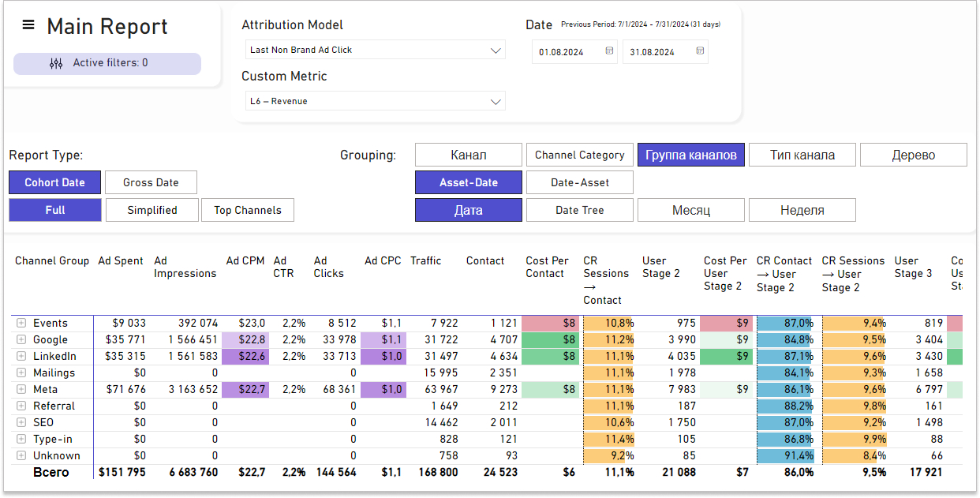Image resolution: width=980 pixels, height=498 pixels.
Task: Click the Top Channels button
Action: [248, 210]
